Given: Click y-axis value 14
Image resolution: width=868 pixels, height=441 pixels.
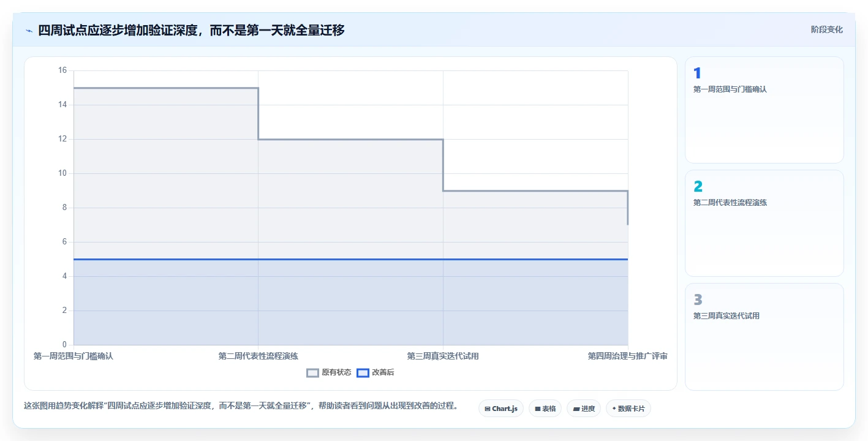Looking at the screenshot, I should pyautogui.click(x=62, y=105).
